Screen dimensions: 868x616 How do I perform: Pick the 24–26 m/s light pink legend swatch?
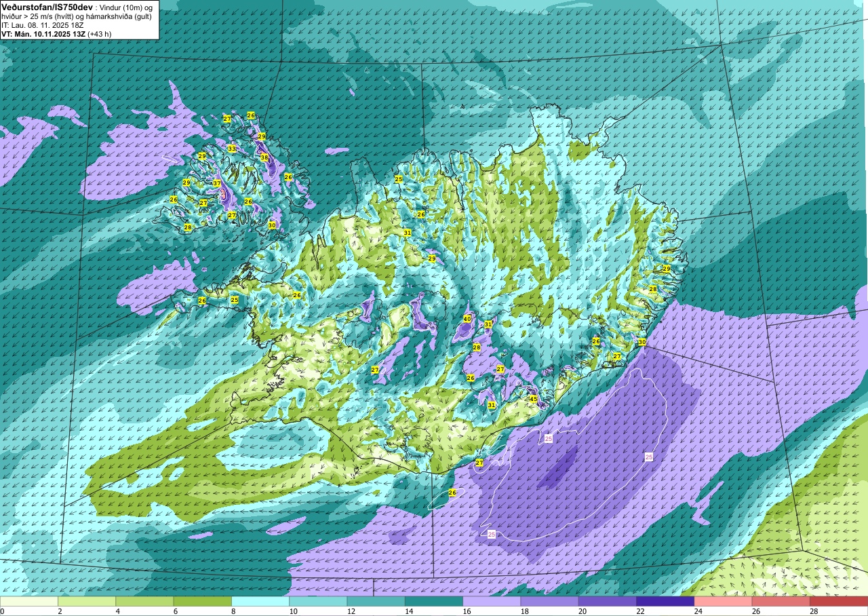pyautogui.click(x=723, y=601)
